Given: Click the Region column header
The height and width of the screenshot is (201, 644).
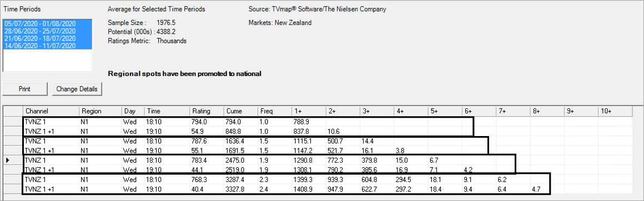Looking at the screenshot, I should click(100, 111).
